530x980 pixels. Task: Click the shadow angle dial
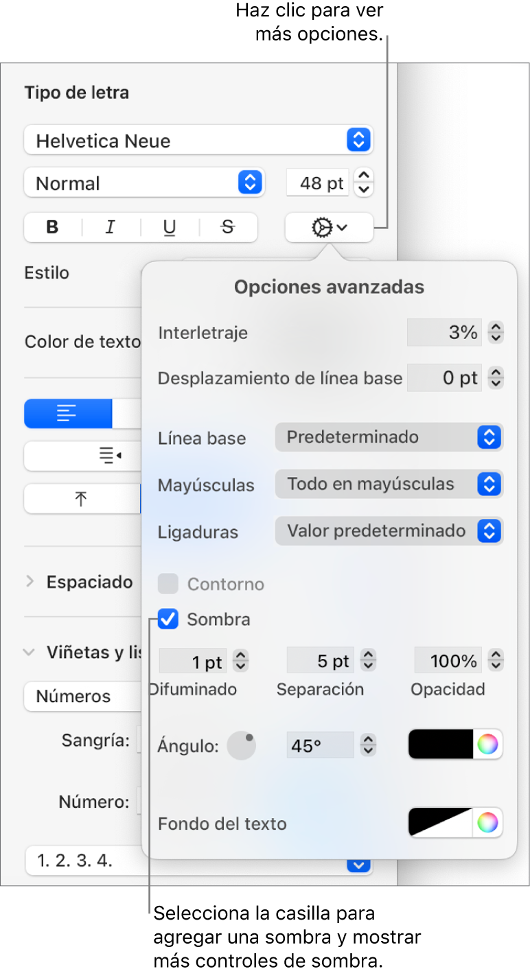point(242,745)
